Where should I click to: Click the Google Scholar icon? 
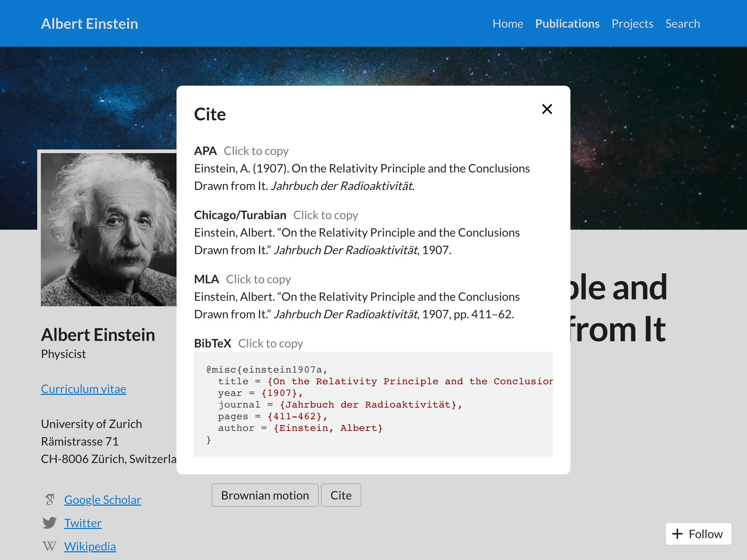tap(50, 499)
